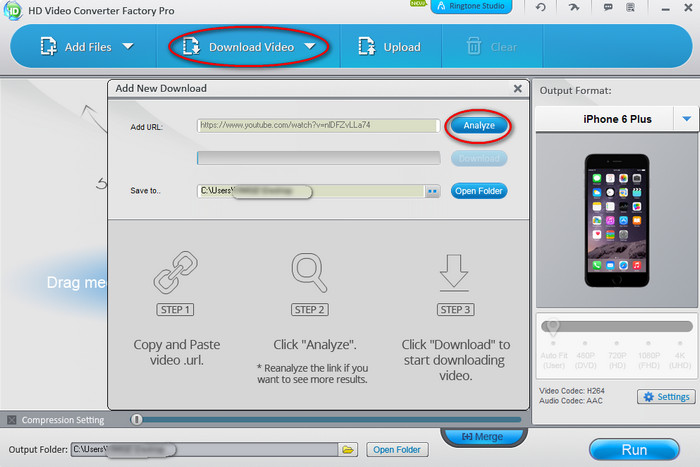Click the Save to path field
The width and height of the screenshot is (700, 467).
tap(310, 191)
